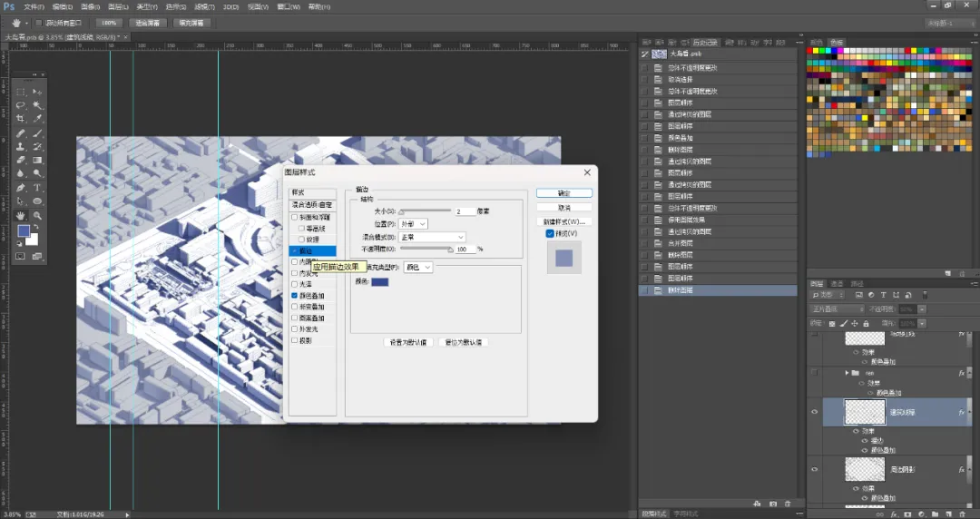The height and width of the screenshot is (519, 980).
Task: Expand the group folder layer triangle
Action: pos(847,373)
